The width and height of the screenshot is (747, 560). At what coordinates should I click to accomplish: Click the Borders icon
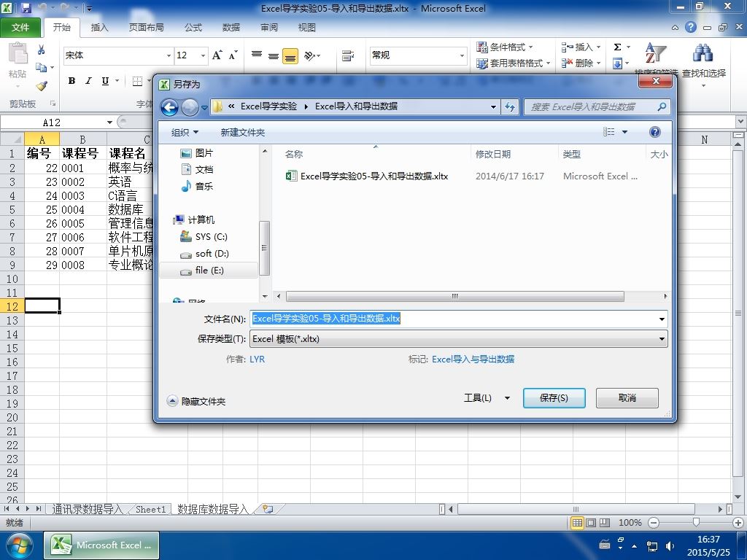click(137, 81)
